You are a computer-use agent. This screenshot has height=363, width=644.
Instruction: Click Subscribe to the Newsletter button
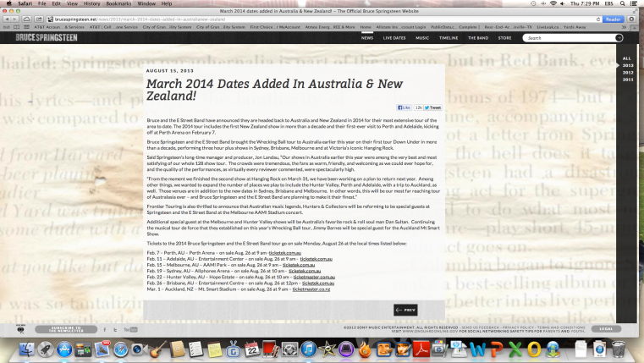pos(66,329)
